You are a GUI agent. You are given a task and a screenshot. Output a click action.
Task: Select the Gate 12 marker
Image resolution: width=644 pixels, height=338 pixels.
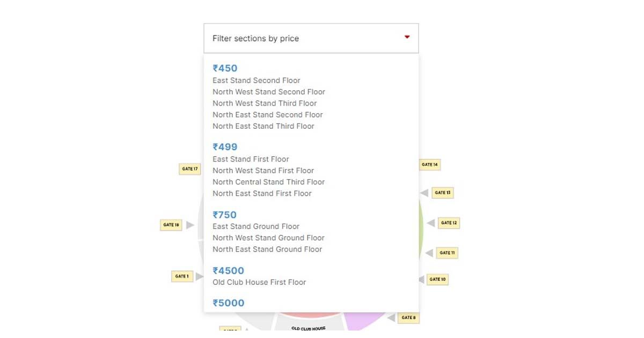(449, 223)
